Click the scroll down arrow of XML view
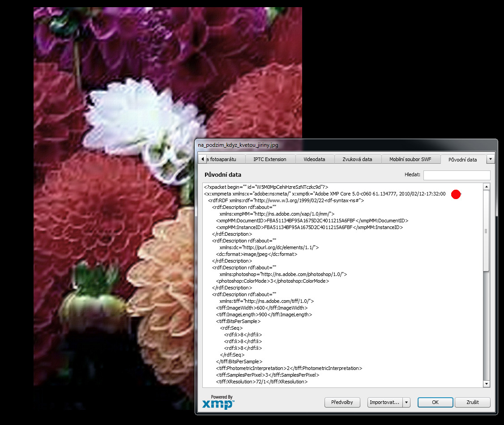 coord(487,383)
